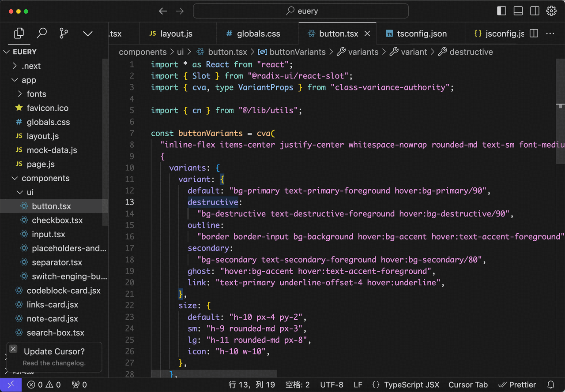Click the euery command center search box

(x=301, y=11)
